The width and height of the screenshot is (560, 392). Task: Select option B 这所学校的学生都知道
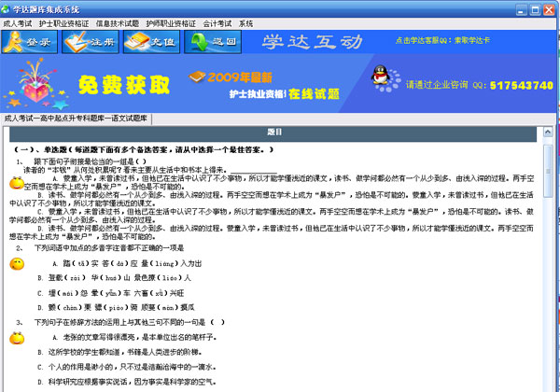(x=120, y=353)
